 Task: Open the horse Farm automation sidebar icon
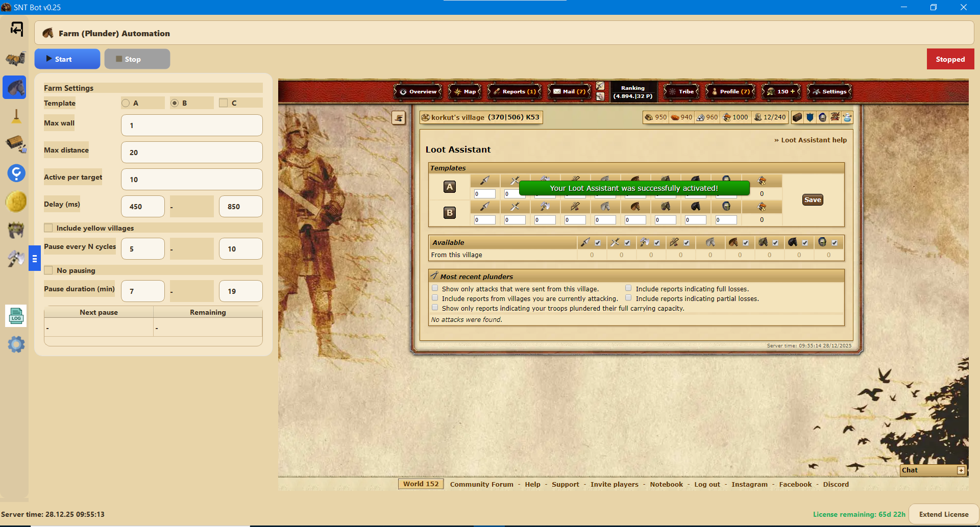[x=16, y=88]
